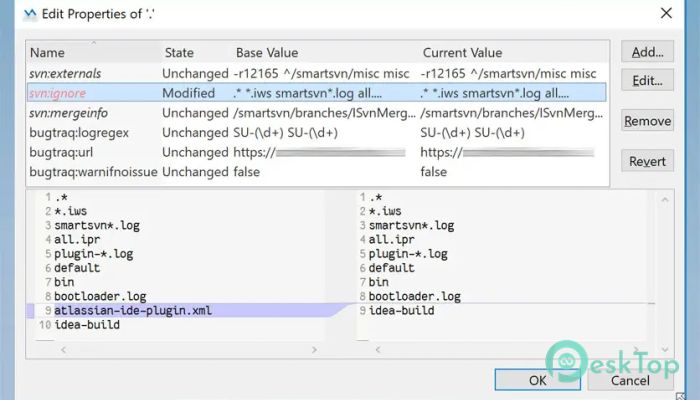Select the bugtraq:url property row
This screenshot has height=400, width=700.
[x=317, y=152]
